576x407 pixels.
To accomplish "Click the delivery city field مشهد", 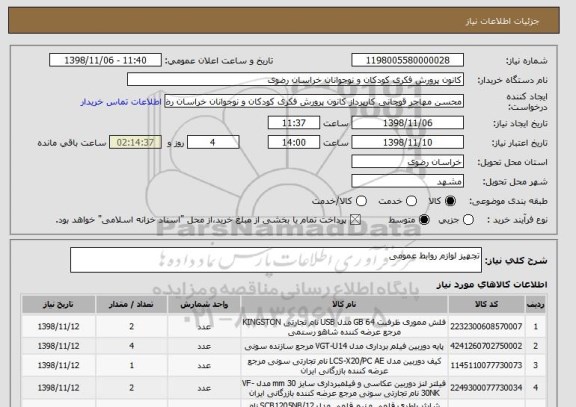I will (407, 181).
